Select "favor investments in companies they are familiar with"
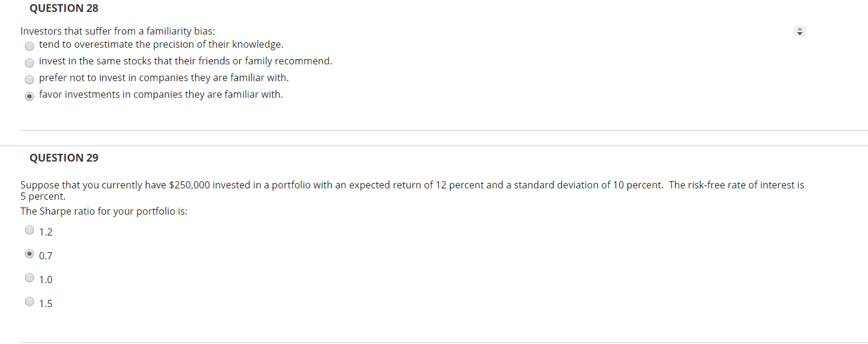This screenshot has height=344, width=868. click(29, 96)
